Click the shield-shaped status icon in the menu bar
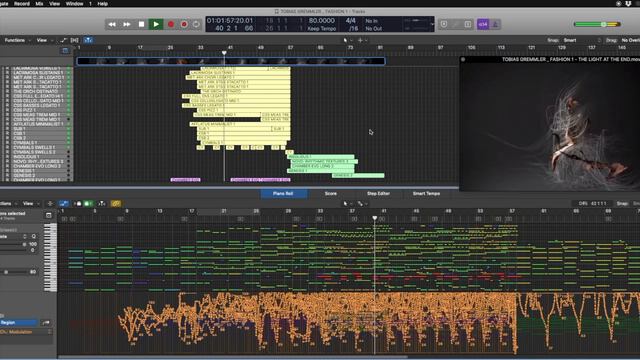This screenshot has width=640, height=360. (628, 4)
